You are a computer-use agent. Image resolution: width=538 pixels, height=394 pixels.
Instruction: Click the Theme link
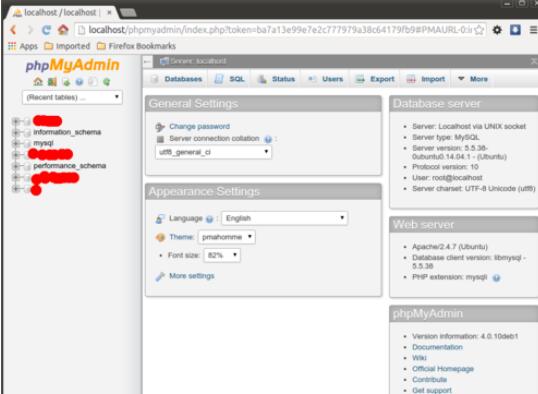pyautogui.click(x=181, y=237)
